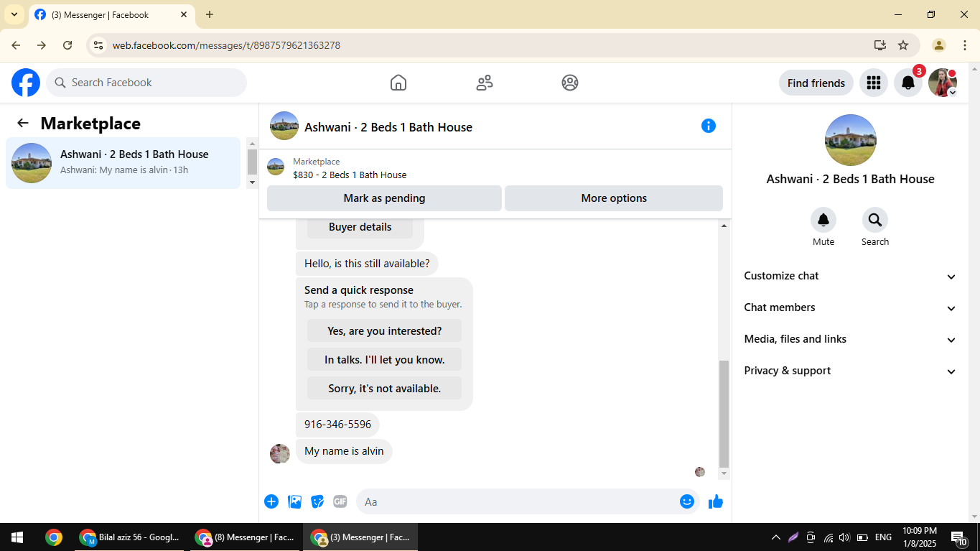Open Chrome profile avatar button

(939, 45)
